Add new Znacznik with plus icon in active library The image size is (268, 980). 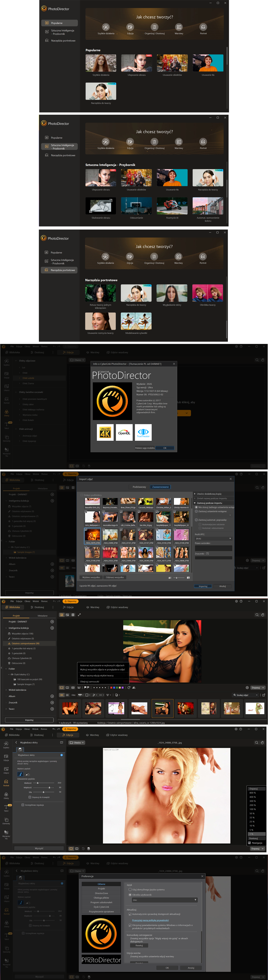point(52,703)
